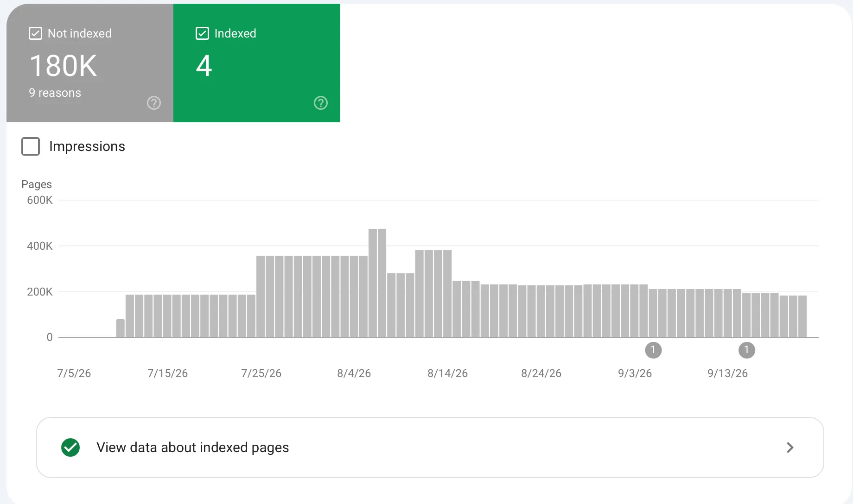Click the 9 reasons text

point(55,93)
